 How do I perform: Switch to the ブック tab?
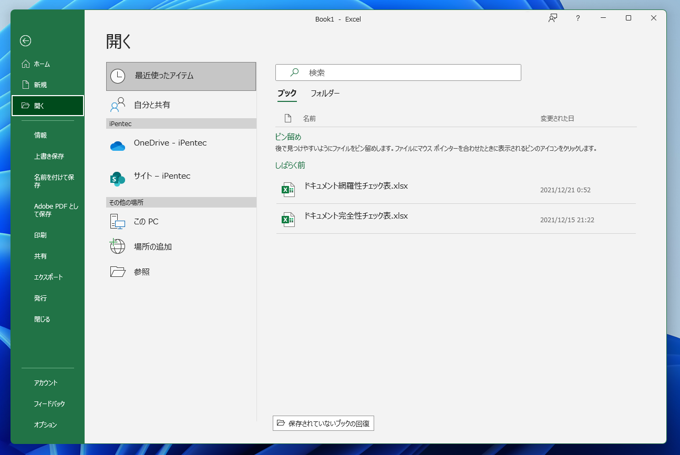287,93
